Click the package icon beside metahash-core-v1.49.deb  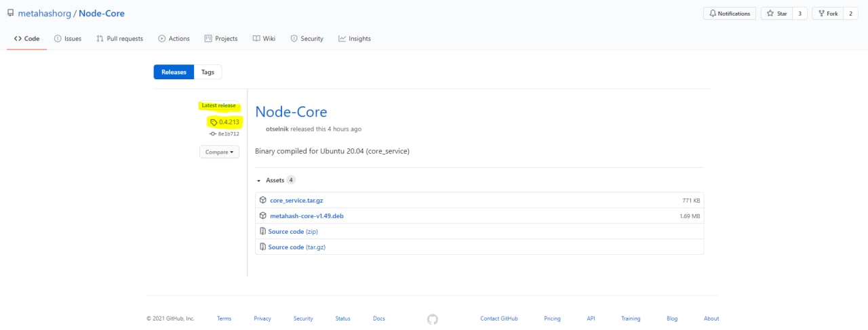tap(263, 215)
